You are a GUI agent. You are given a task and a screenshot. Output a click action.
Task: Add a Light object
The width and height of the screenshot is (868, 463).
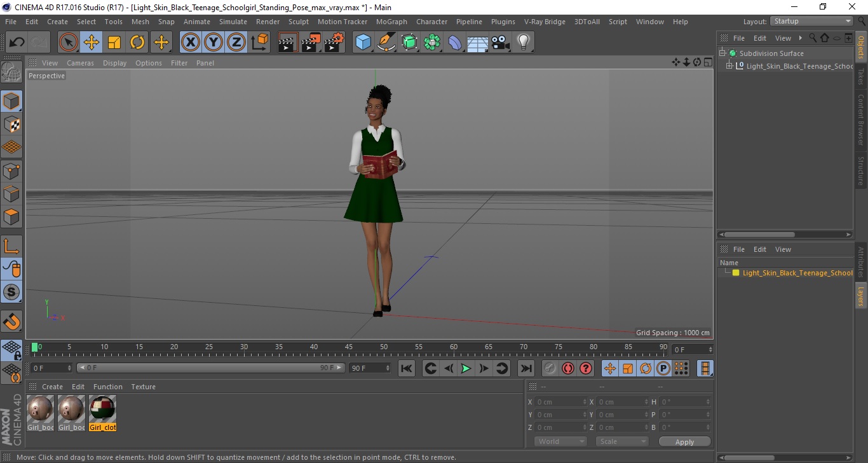click(x=523, y=43)
